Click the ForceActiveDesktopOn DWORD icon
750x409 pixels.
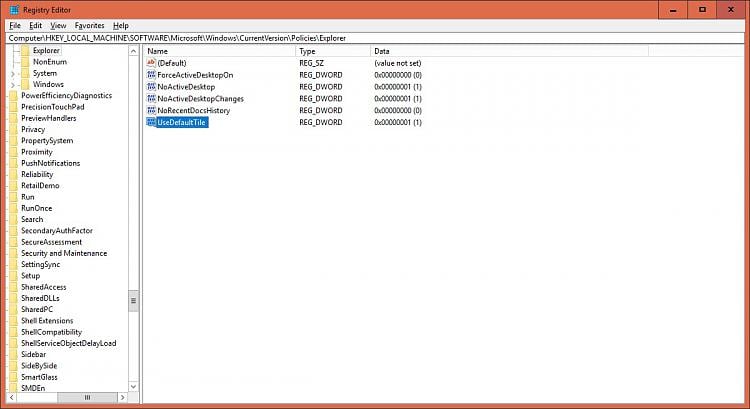point(151,75)
